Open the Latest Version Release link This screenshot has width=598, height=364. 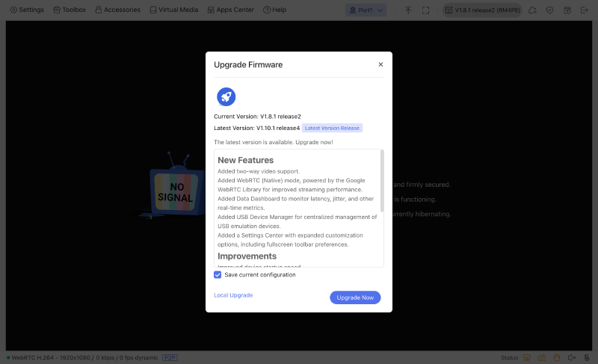332,128
